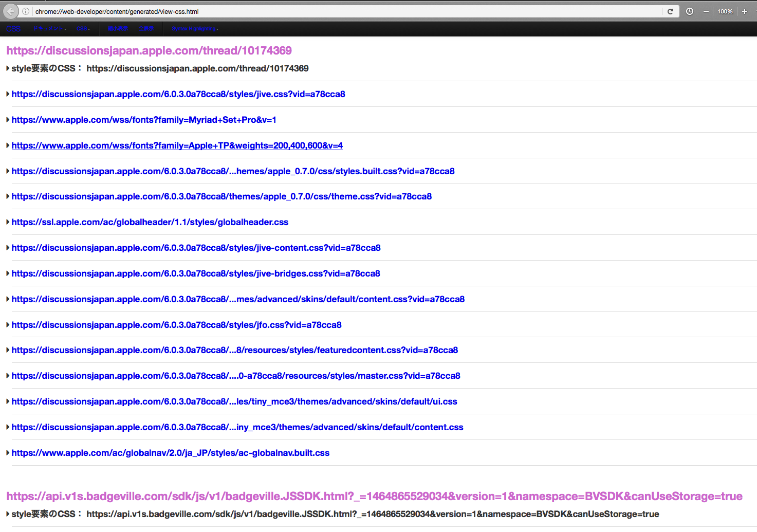Open the jive-bridges.css link
757x532 pixels.
tap(196, 273)
